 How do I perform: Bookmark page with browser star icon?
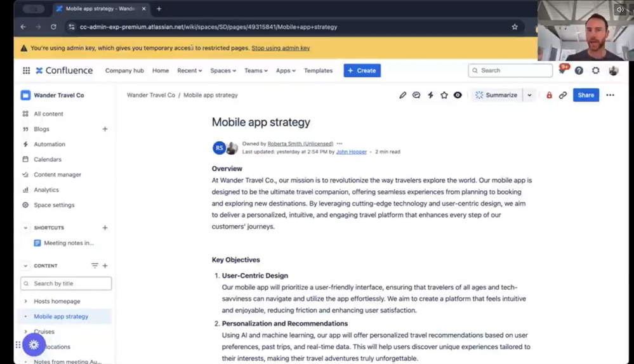point(515,27)
